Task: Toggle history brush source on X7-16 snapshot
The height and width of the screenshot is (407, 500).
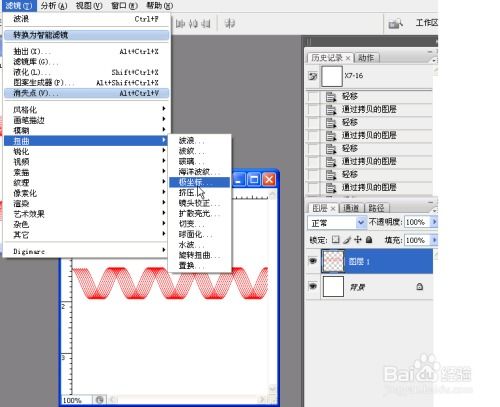Action: point(313,76)
